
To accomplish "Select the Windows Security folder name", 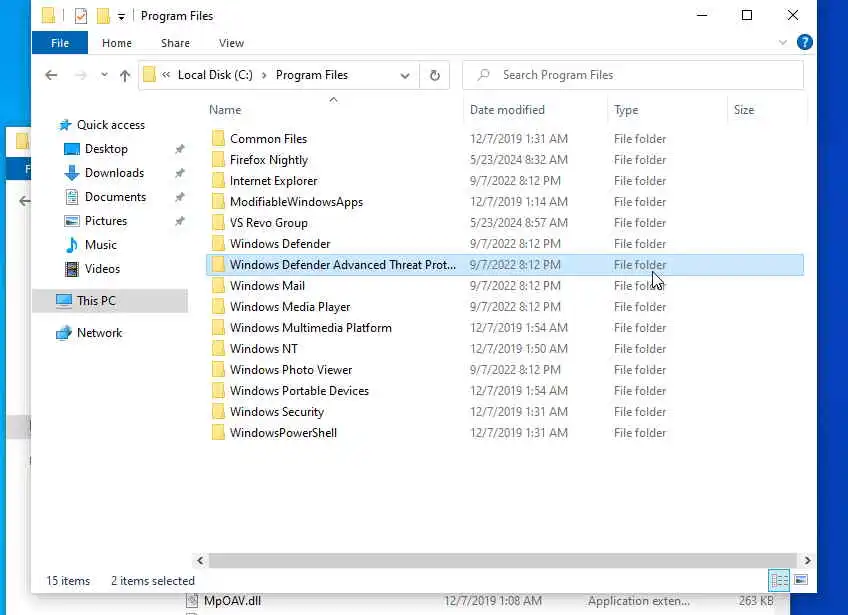I will click(x=277, y=412).
